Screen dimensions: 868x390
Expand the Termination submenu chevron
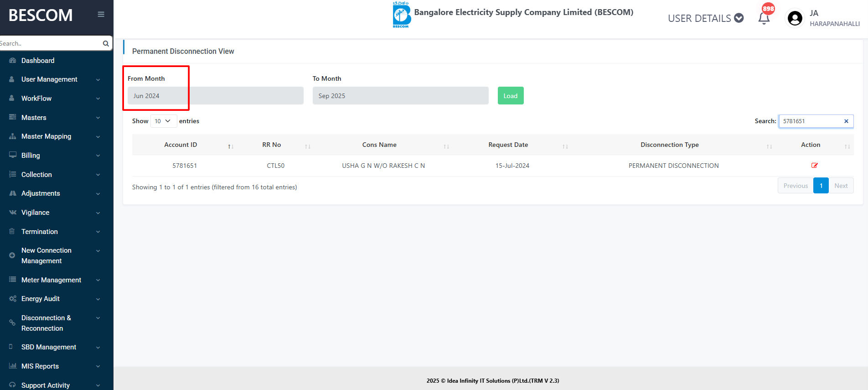[98, 232]
